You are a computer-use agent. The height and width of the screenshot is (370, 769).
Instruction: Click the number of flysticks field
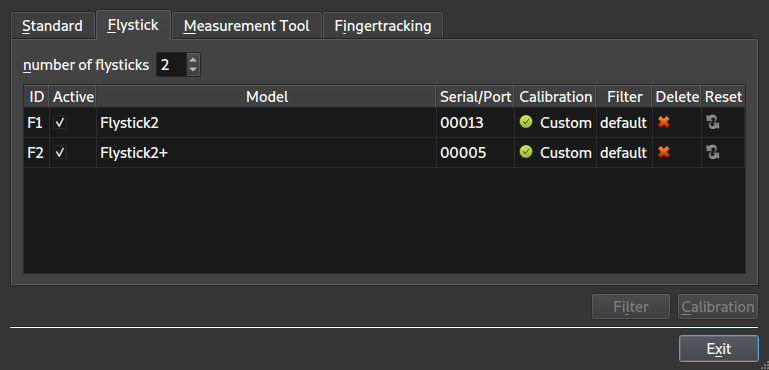pyautogui.click(x=171, y=65)
